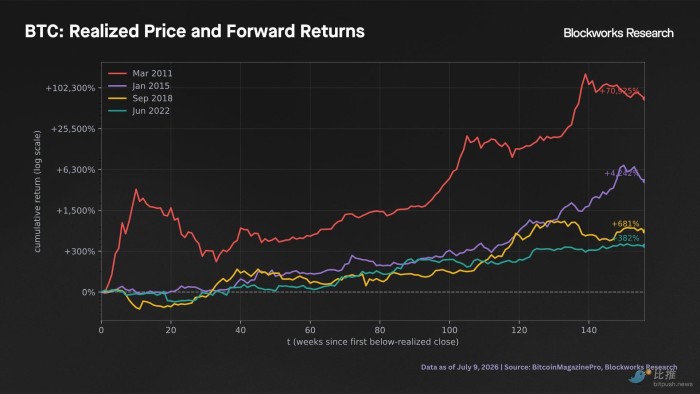Screen dimensions: 700x394
Task: Click the +681% yellow end label
Action: (625, 224)
